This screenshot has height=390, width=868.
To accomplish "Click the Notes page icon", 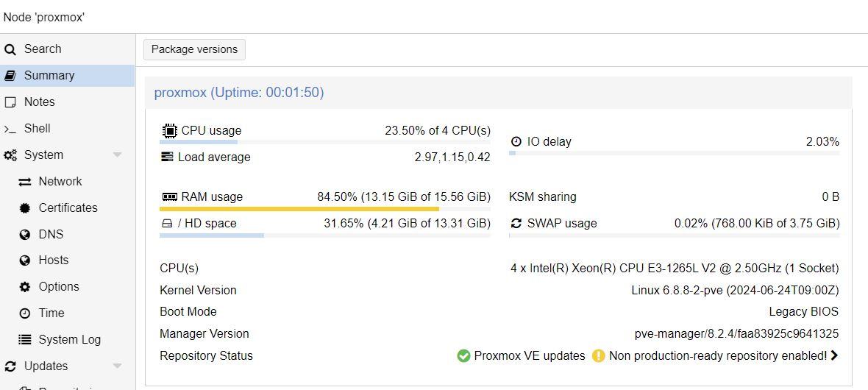I will coord(10,102).
